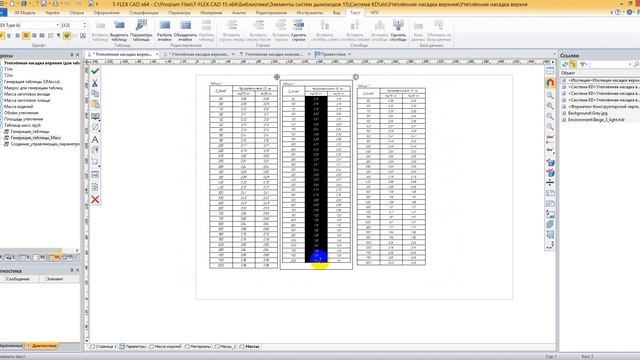Insert special symbol with the ∅ icon
Viewport: 640px width, 360px height.
pos(95,127)
